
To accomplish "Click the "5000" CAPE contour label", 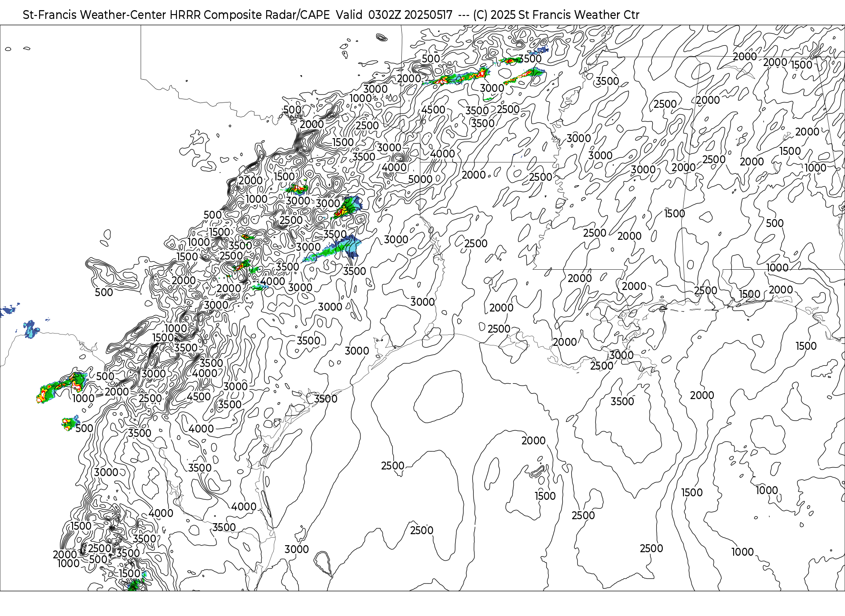I will (420, 180).
